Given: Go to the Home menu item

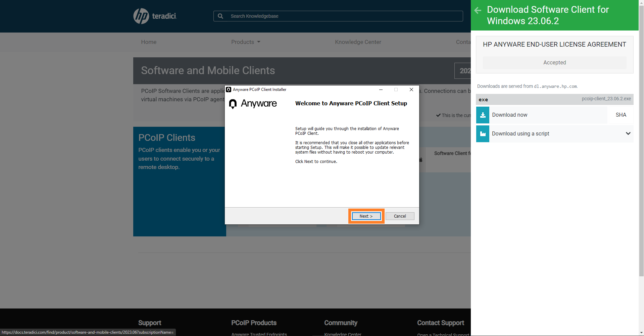Looking at the screenshot, I should pyautogui.click(x=149, y=42).
